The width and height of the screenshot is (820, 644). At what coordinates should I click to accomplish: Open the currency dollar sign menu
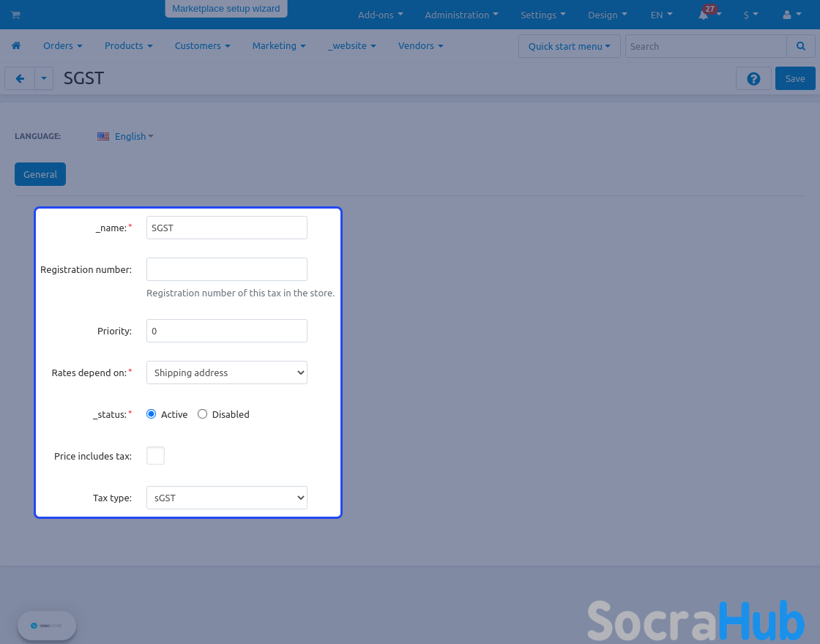pyautogui.click(x=750, y=15)
